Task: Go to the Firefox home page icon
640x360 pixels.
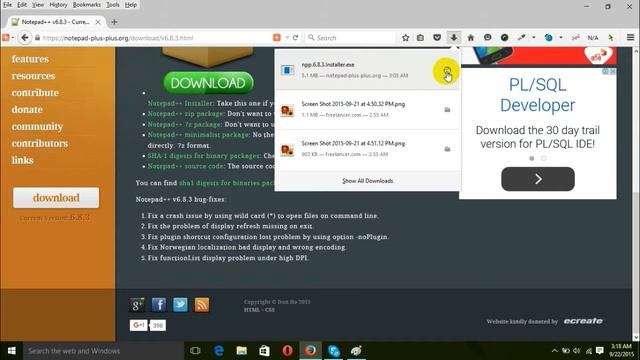Action: [471, 38]
